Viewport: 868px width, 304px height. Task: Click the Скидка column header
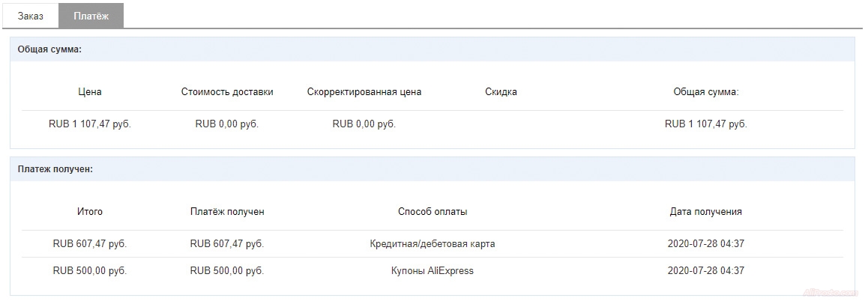click(x=501, y=92)
